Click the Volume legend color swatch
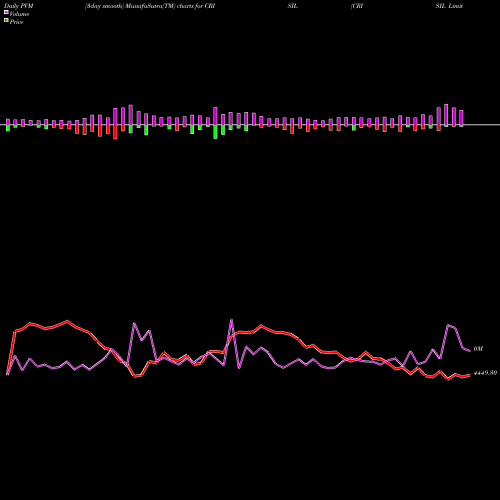The image size is (500, 500). pos(6,13)
